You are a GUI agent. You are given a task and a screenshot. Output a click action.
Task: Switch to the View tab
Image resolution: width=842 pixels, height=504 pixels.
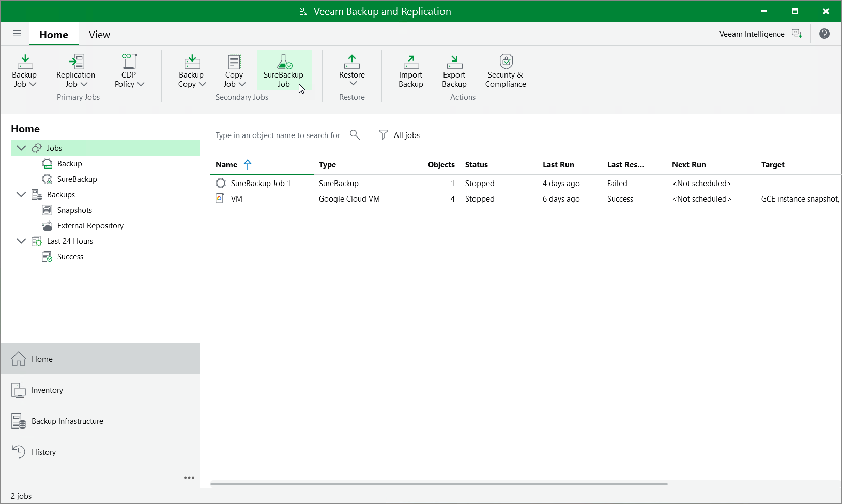click(99, 34)
